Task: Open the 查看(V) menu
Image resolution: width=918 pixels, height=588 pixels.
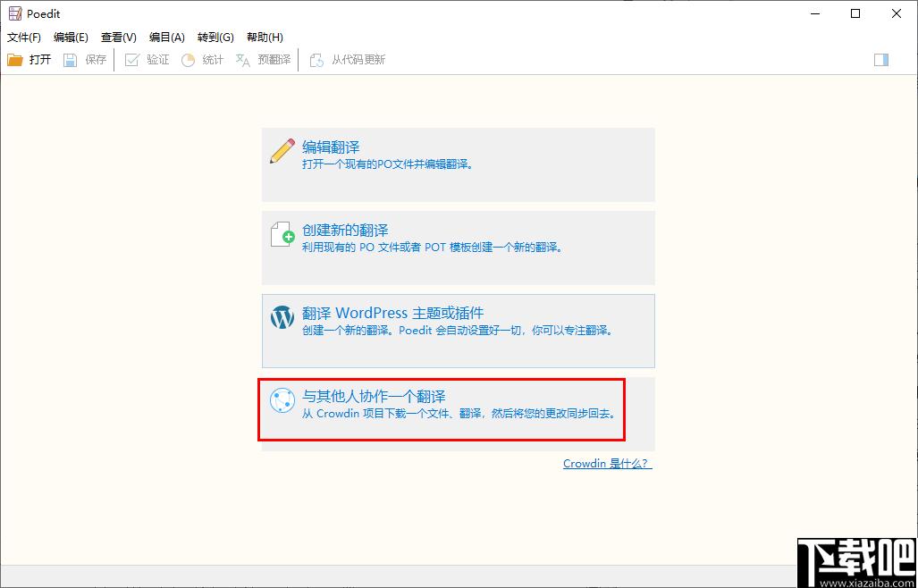Action: [x=119, y=38]
